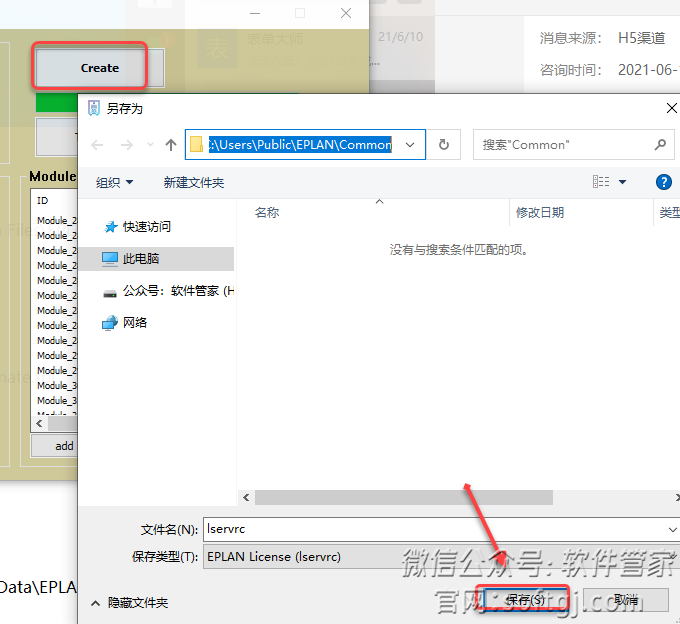Minimize the license generator window
This screenshot has width=680, height=624.
click(255, 13)
